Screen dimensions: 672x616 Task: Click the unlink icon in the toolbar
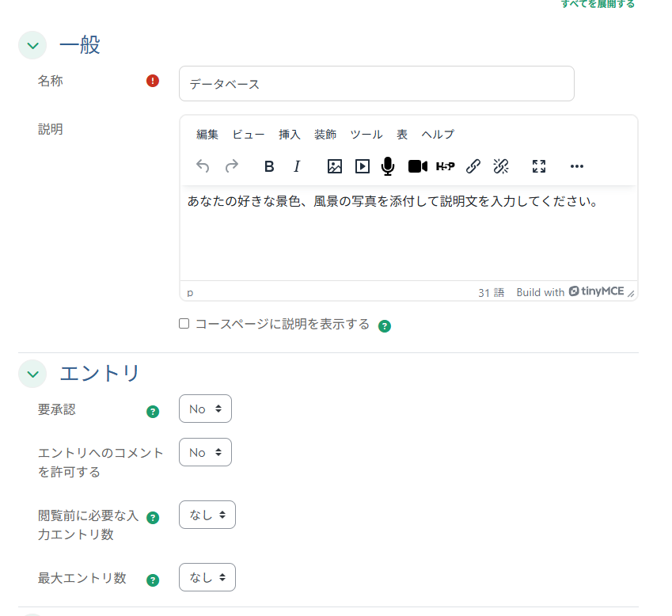coord(500,166)
